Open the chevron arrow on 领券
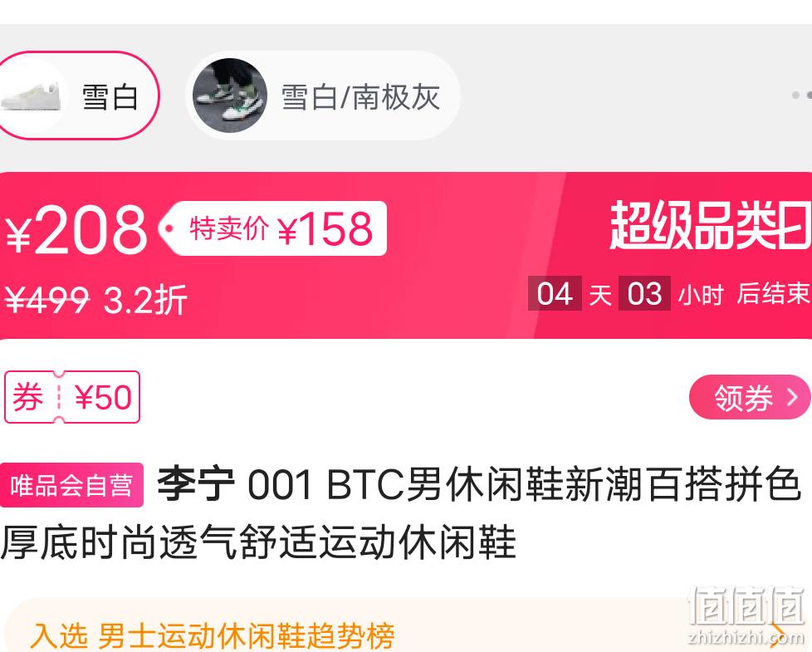Screen dimensions: 812x652 point(792,397)
